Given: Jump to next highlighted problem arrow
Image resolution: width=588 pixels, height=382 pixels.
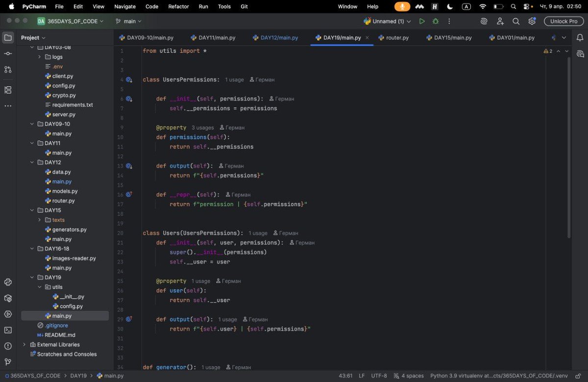Looking at the screenshot, I should click(567, 51).
